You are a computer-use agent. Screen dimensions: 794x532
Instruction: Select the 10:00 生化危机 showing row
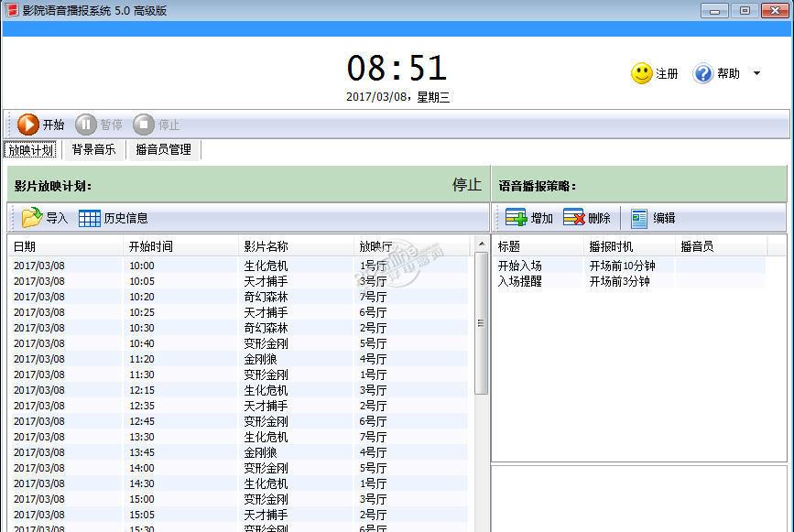239,266
